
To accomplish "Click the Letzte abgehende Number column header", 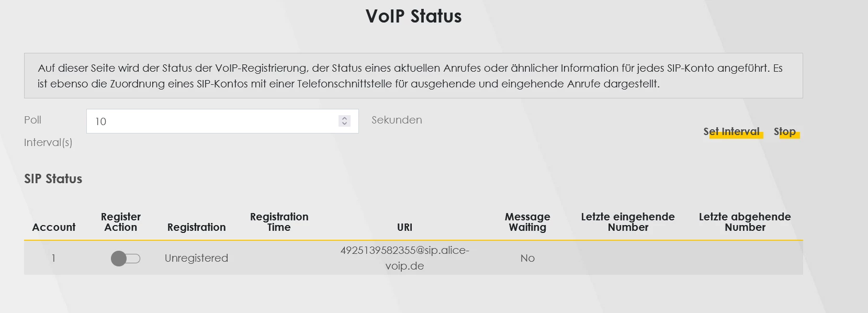I will point(745,222).
